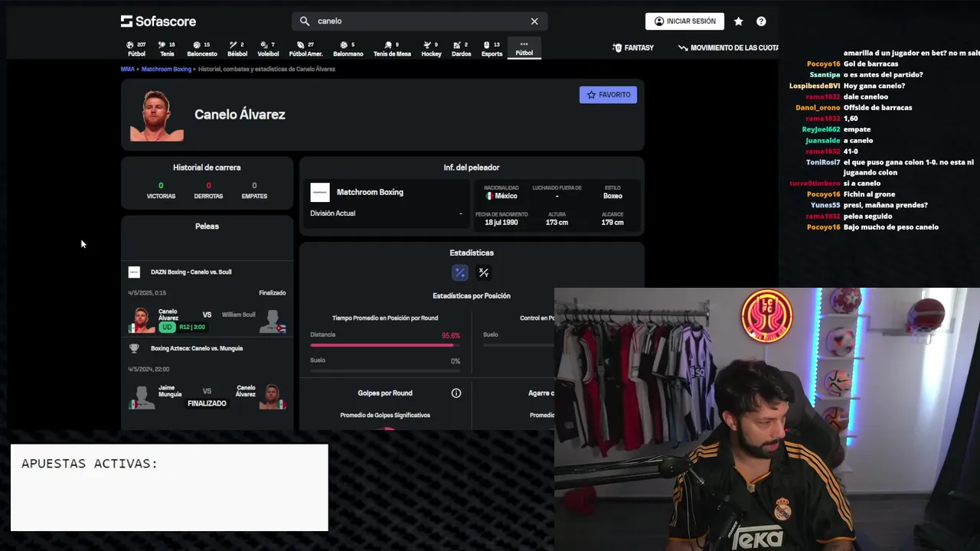This screenshot has width=980, height=551.
Task: Select Tenis sport tab
Action: (167, 49)
